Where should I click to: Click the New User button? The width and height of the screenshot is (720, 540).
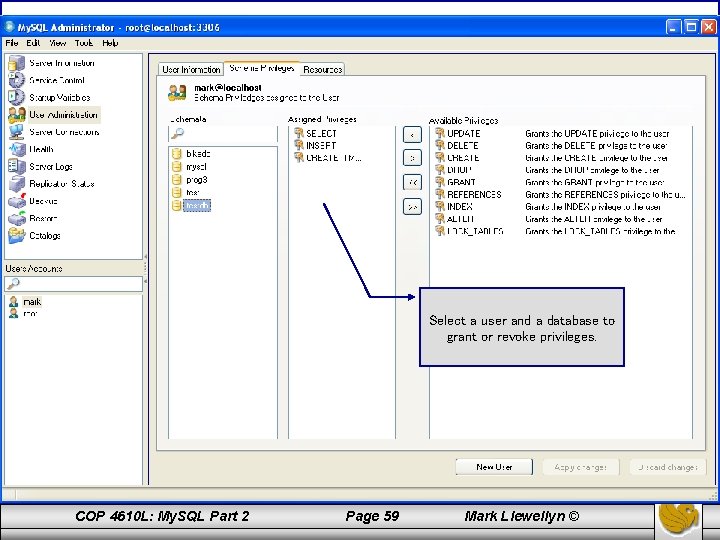[494, 467]
